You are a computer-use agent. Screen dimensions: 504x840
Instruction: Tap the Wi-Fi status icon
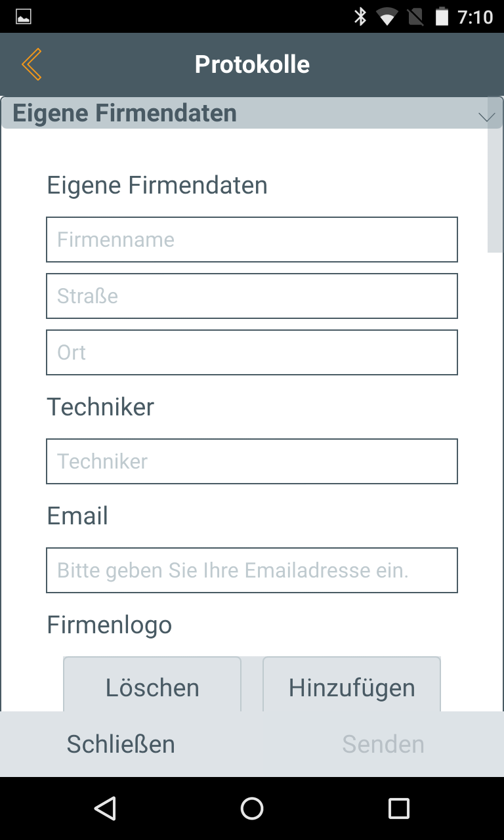387,16
